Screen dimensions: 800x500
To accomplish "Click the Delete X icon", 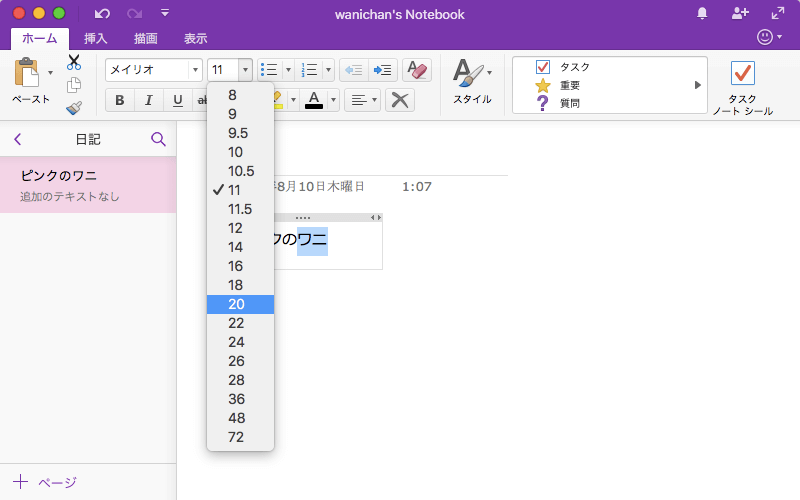I will 400,100.
